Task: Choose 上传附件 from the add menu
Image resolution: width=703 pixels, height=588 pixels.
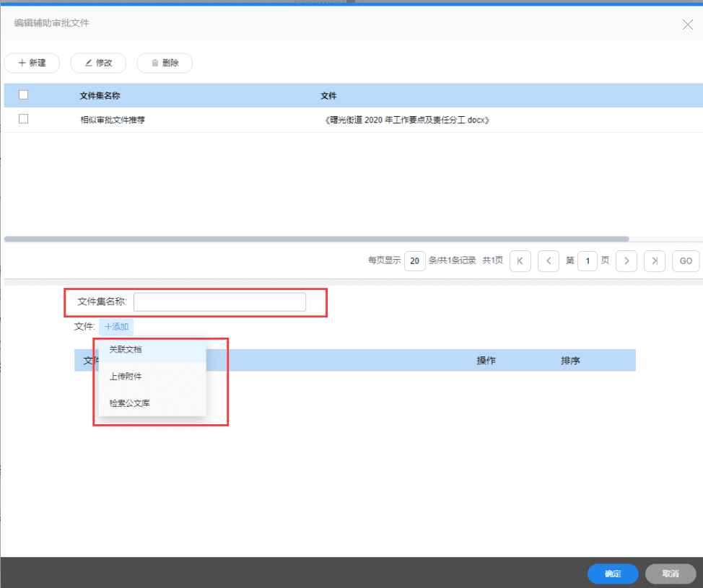Action: [x=152, y=377]
